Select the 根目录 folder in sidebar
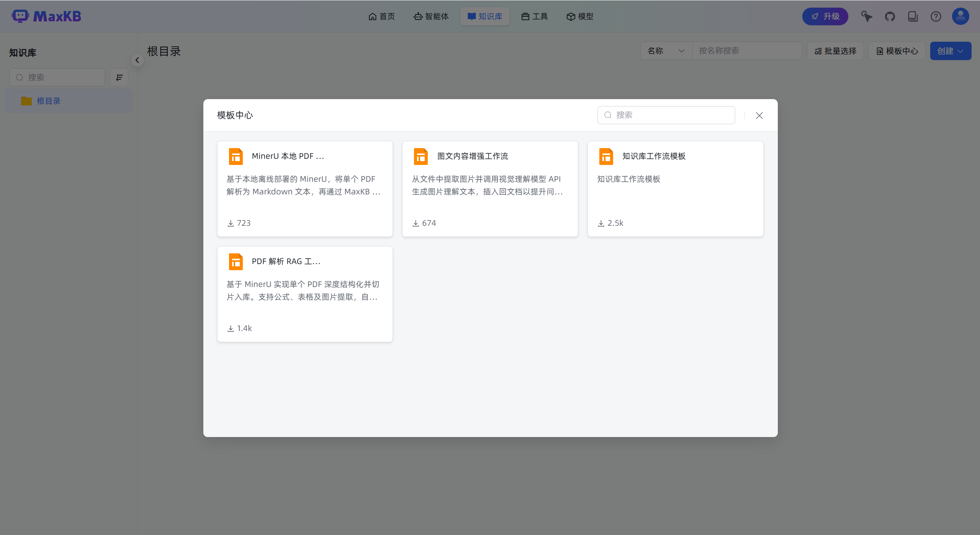The width and height of the screenshot is (980, 535). pyautogui.click(x=69, y=101)
